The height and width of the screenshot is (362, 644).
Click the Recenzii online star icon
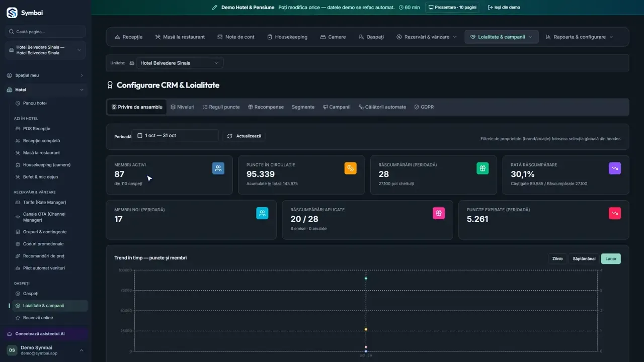click(18, 318)
